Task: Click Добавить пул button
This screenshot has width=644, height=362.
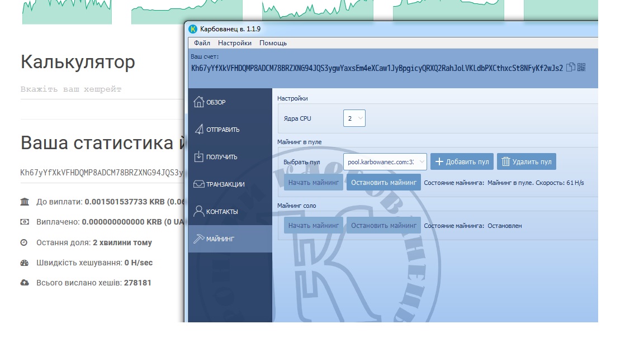Action: 462,161
